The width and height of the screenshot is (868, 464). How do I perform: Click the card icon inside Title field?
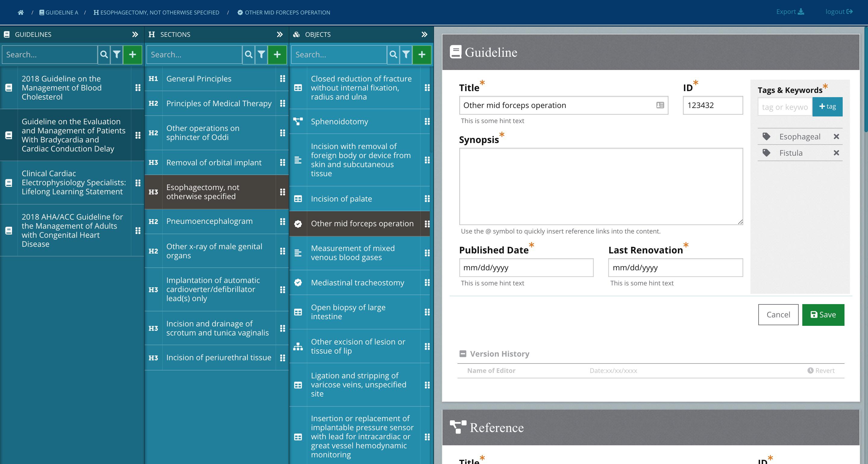660,105
